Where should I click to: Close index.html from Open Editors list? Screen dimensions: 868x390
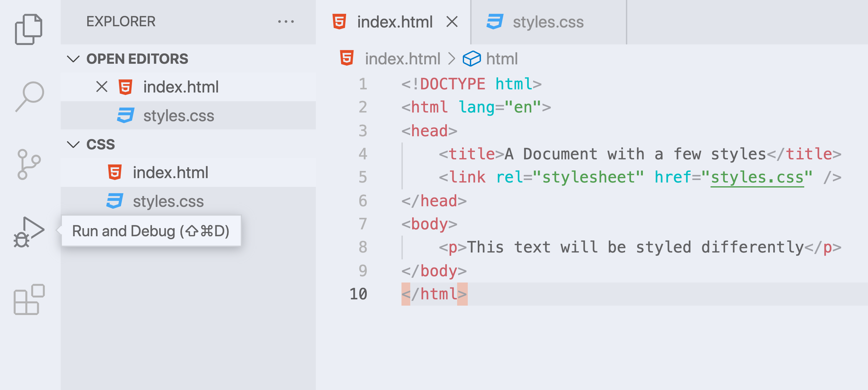pos(101,87)
